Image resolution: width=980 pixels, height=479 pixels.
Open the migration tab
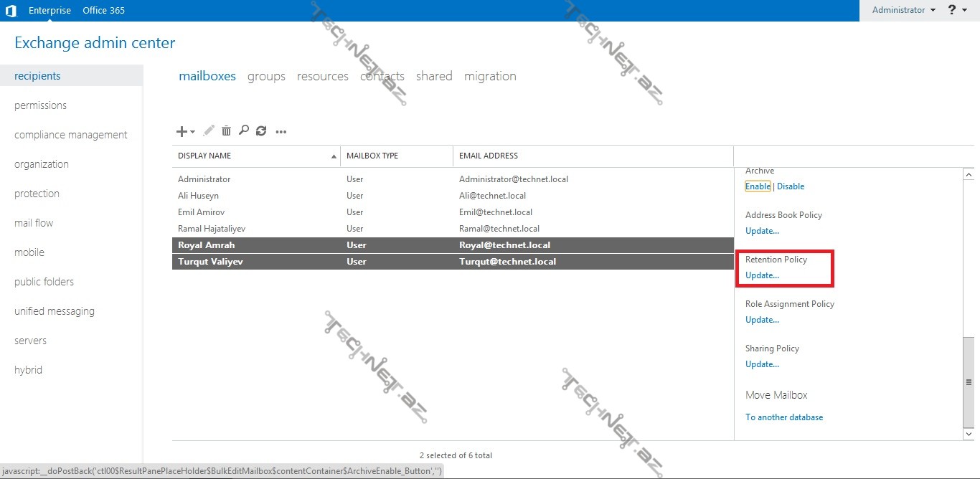coord(490,76)
